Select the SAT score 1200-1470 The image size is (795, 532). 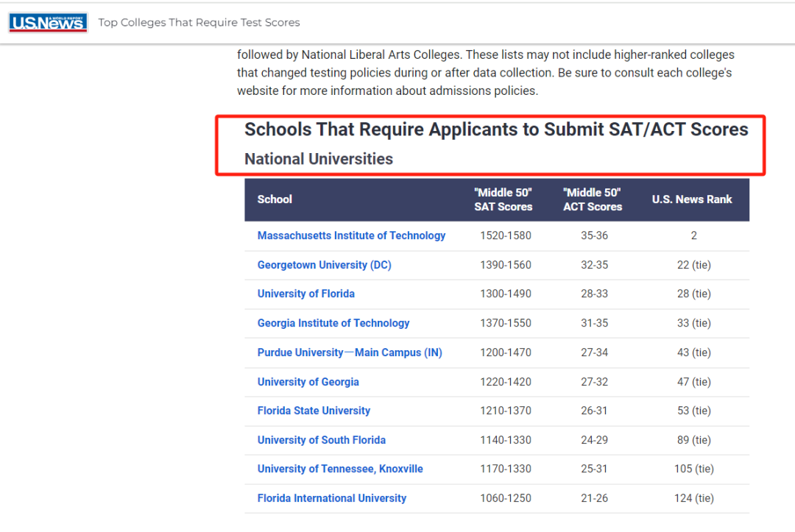[506, 352]
